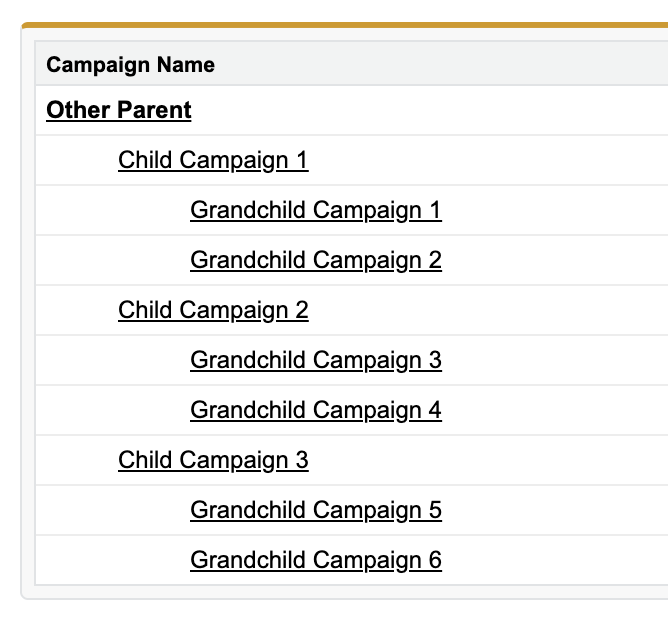Click empty space right of Other Parent
668x636 pixels.
426,110
